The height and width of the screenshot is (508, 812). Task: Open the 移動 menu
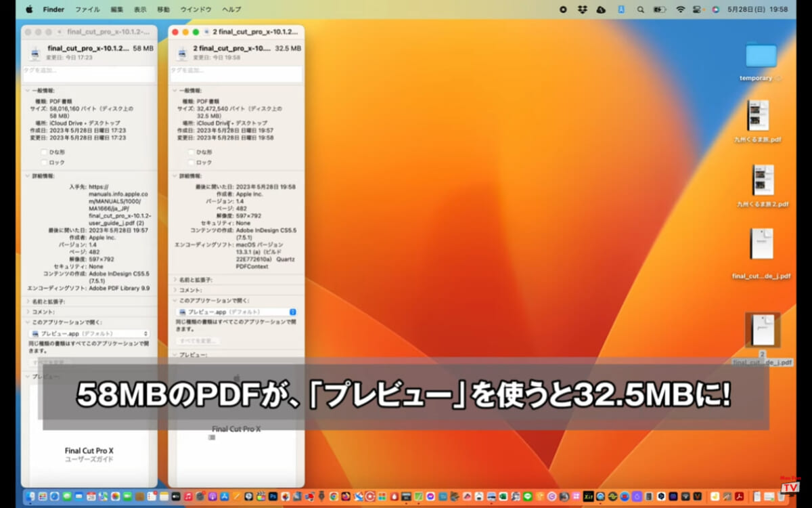tap(163, 9)
